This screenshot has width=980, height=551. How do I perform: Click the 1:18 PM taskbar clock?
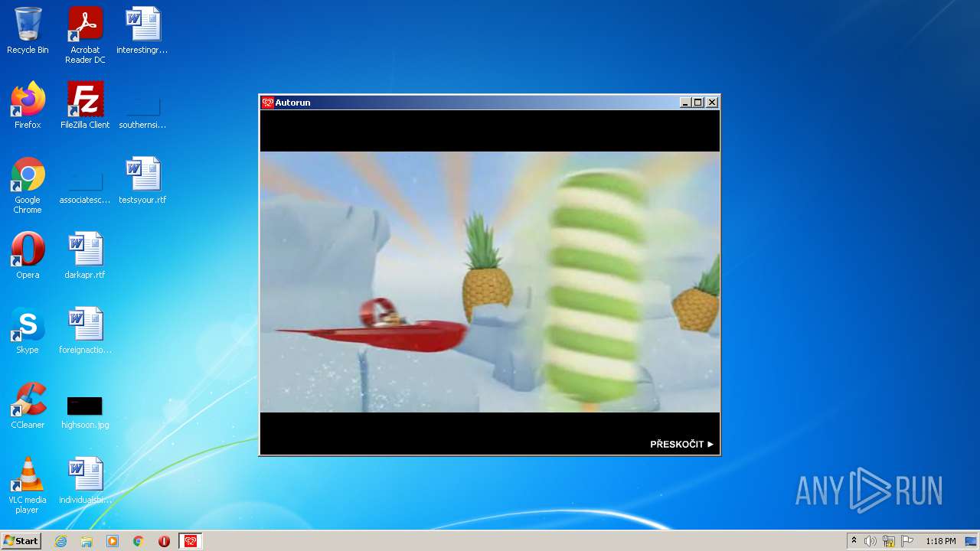[940, 541]
